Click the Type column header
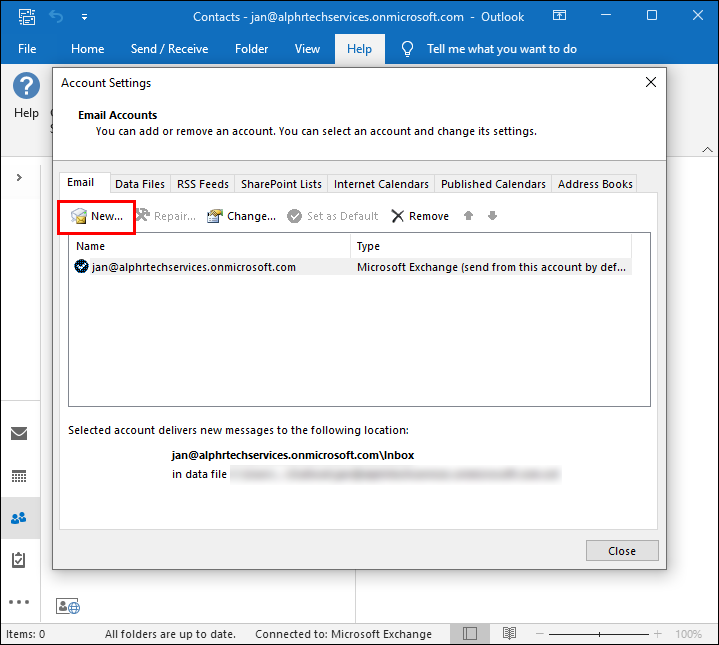 tap(491, 246)
